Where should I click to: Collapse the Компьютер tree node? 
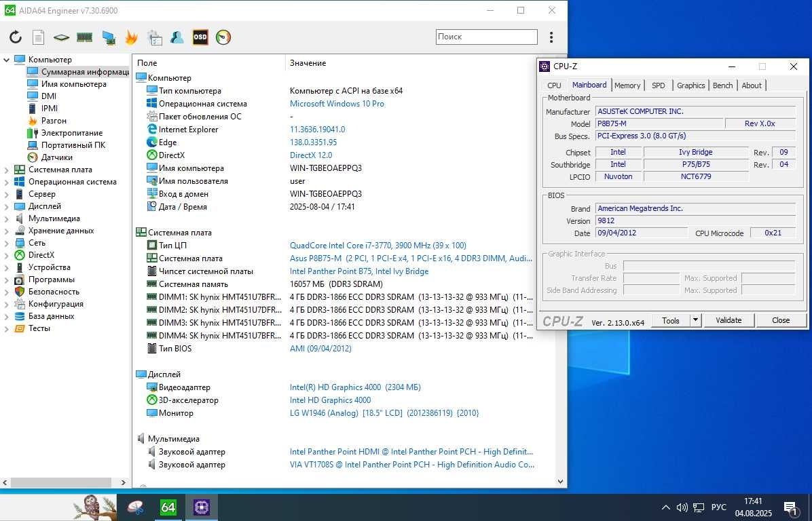tap(7, 60)
